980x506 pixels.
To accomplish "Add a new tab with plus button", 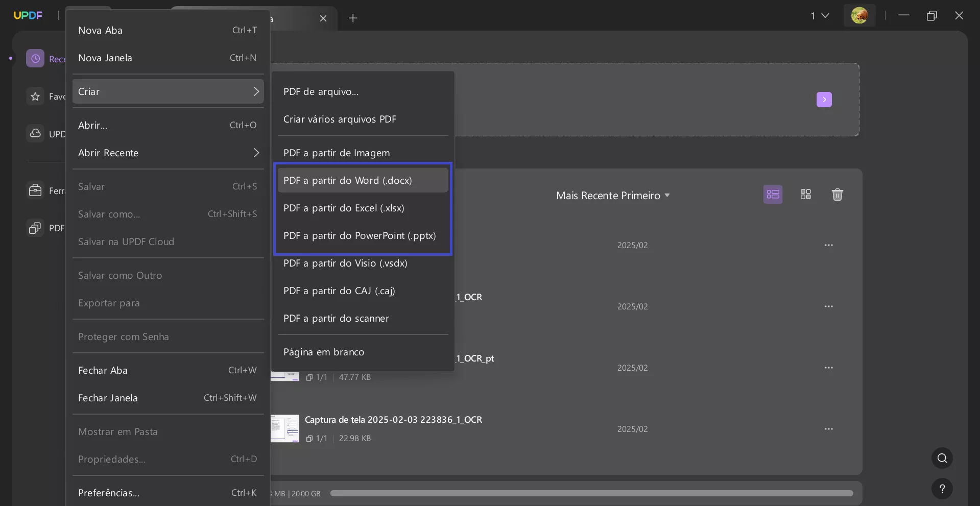I will point(353,18).
